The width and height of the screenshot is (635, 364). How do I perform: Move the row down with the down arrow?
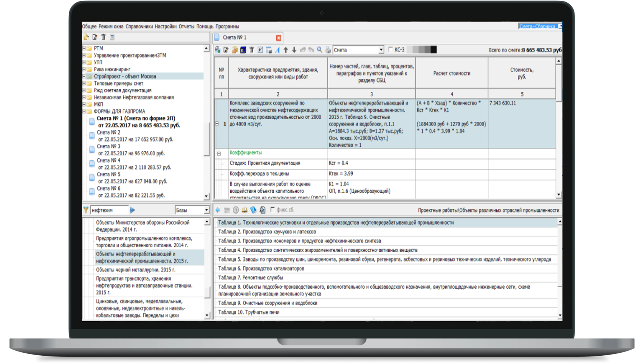[294, 50]
